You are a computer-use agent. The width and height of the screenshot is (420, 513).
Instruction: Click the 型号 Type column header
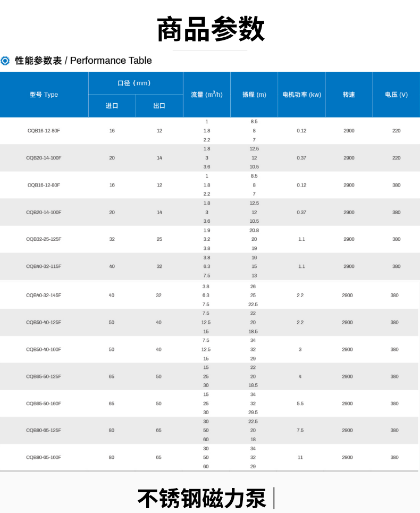[44, 95]
